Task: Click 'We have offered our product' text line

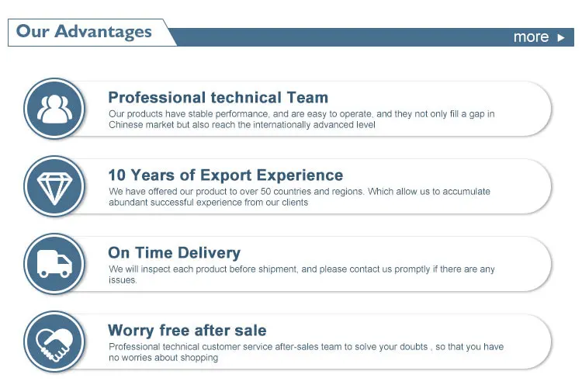Action: pos(299,192)
